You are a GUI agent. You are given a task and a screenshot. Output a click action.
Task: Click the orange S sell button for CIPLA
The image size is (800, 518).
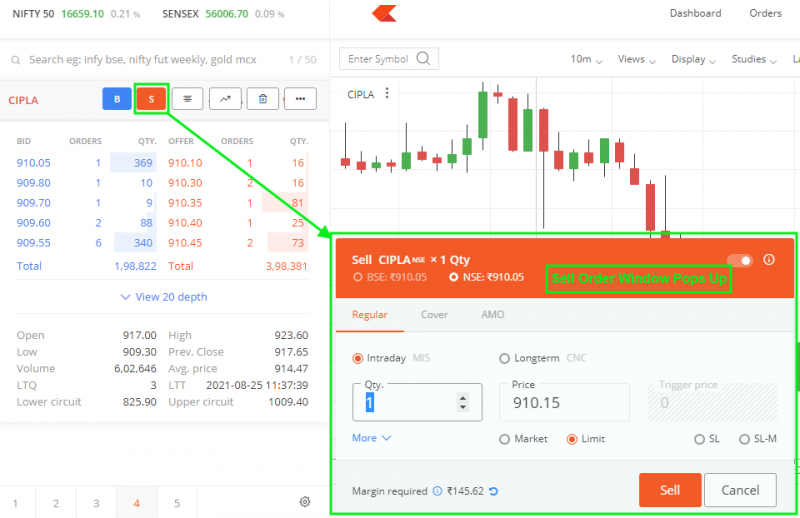pos(151,99)
